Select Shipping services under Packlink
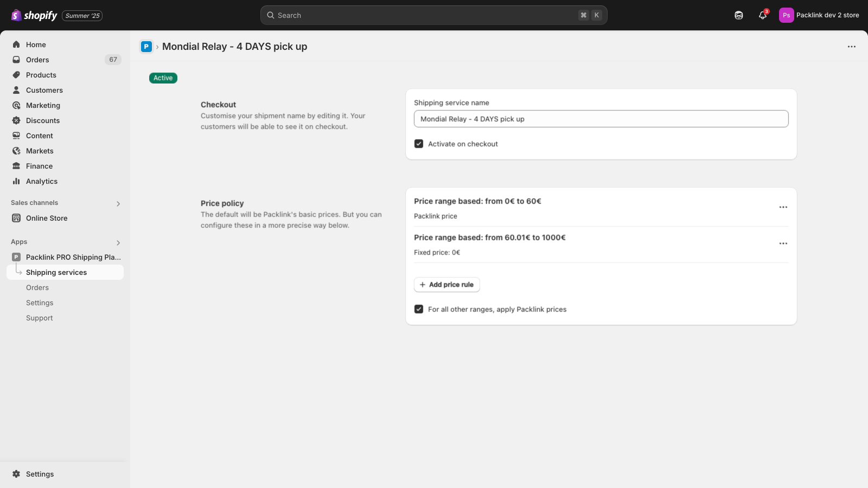 pos(56,272)
